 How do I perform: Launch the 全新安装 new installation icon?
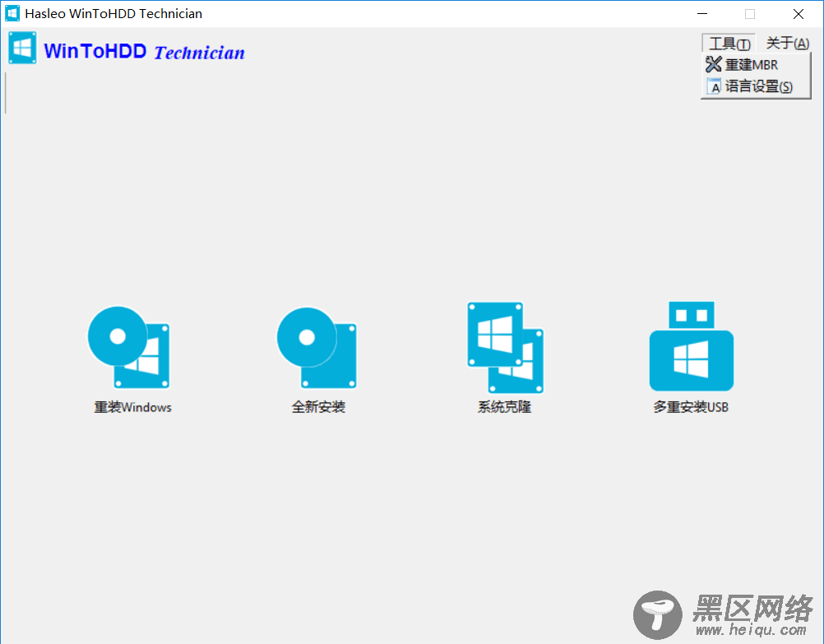[317, 348]
